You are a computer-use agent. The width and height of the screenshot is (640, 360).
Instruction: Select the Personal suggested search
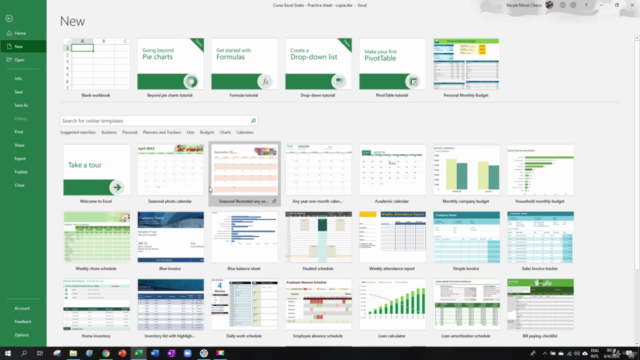coord(129,132)
